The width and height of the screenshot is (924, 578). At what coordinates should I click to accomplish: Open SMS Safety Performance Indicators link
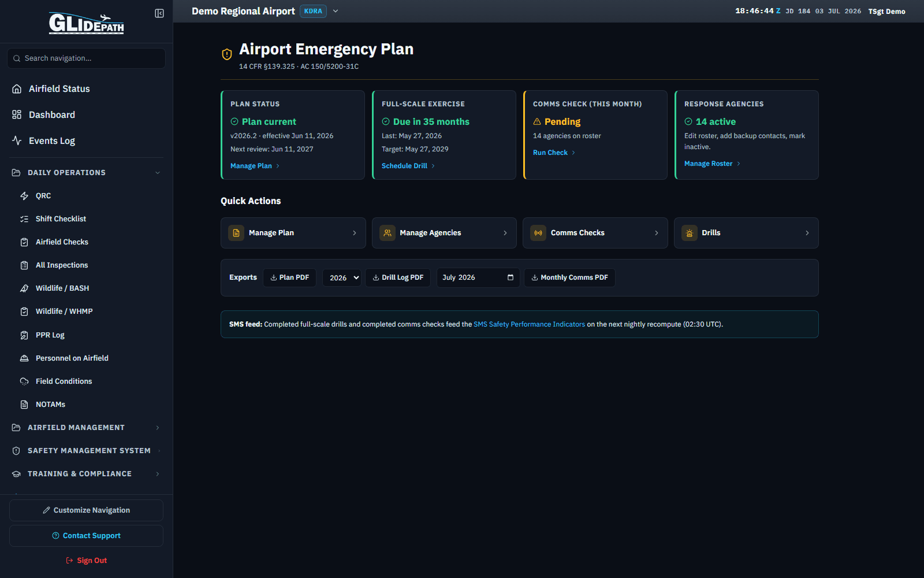[529, 324]
